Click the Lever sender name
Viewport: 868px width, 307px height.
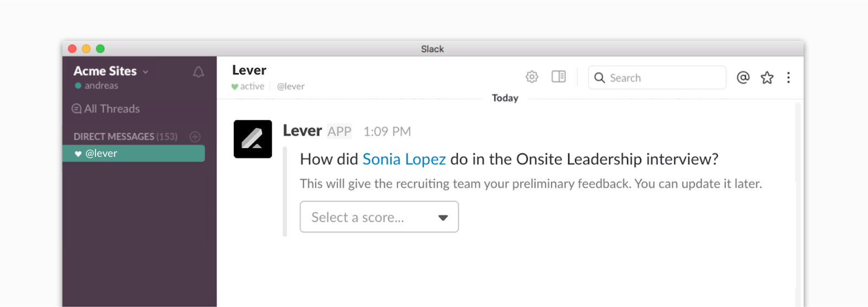click(x=302, y=131)
